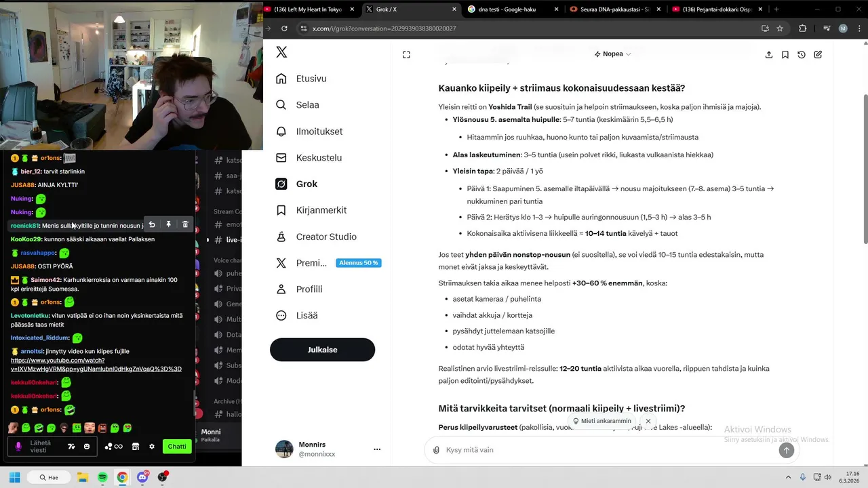Click the site info icon in address bar

[304, 28]
